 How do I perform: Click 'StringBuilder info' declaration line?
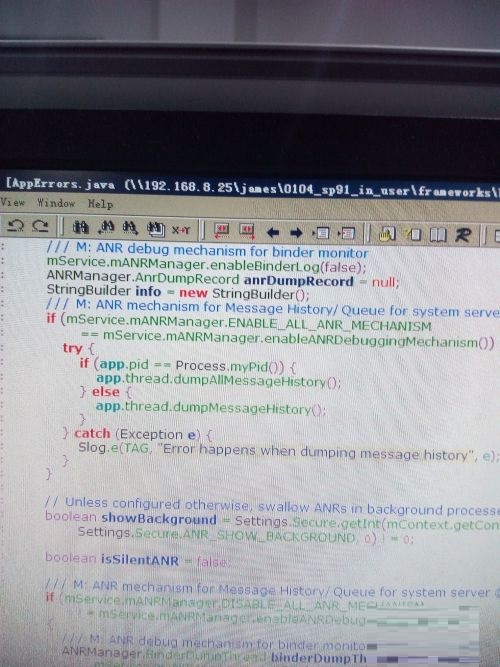[x=178, y=293]
